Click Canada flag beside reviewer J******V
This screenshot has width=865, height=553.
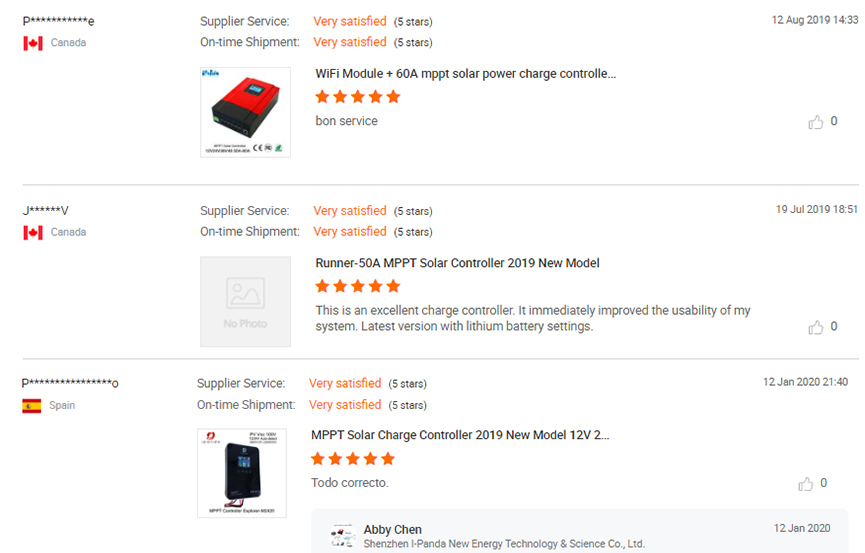tap(33, 232)
